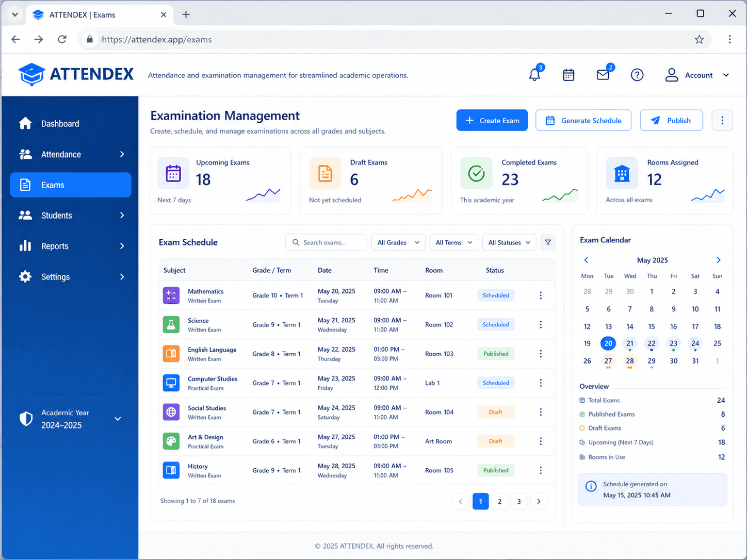Open row options for Mathematics exam

541,295
